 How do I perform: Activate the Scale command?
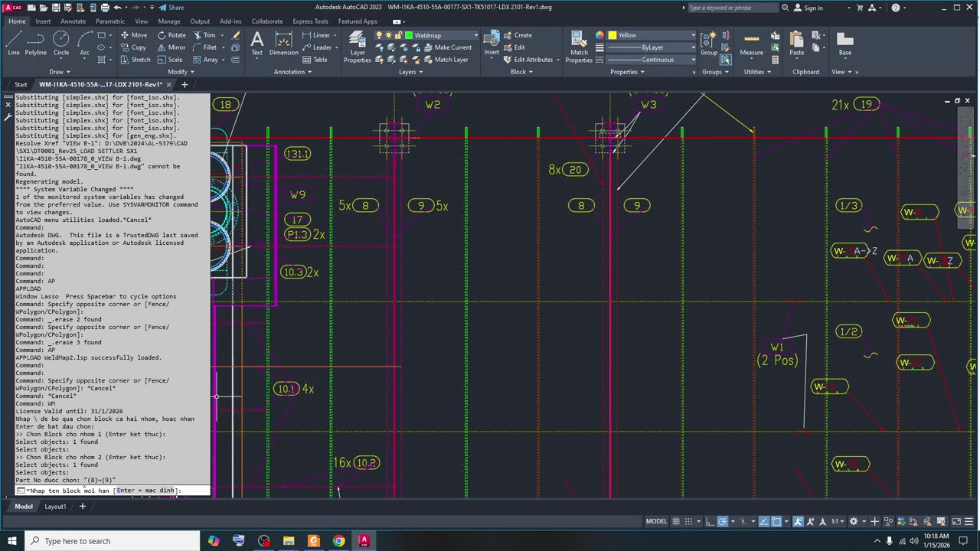click(170, 60)
